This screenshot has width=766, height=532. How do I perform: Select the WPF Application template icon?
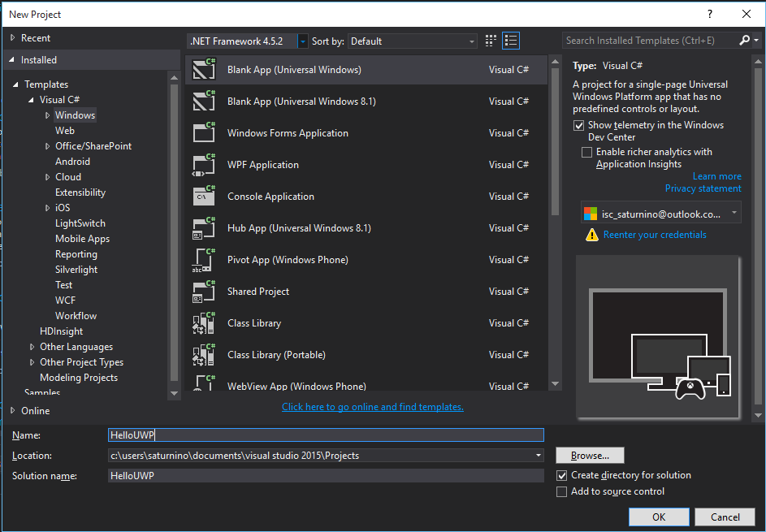[204, 165]
